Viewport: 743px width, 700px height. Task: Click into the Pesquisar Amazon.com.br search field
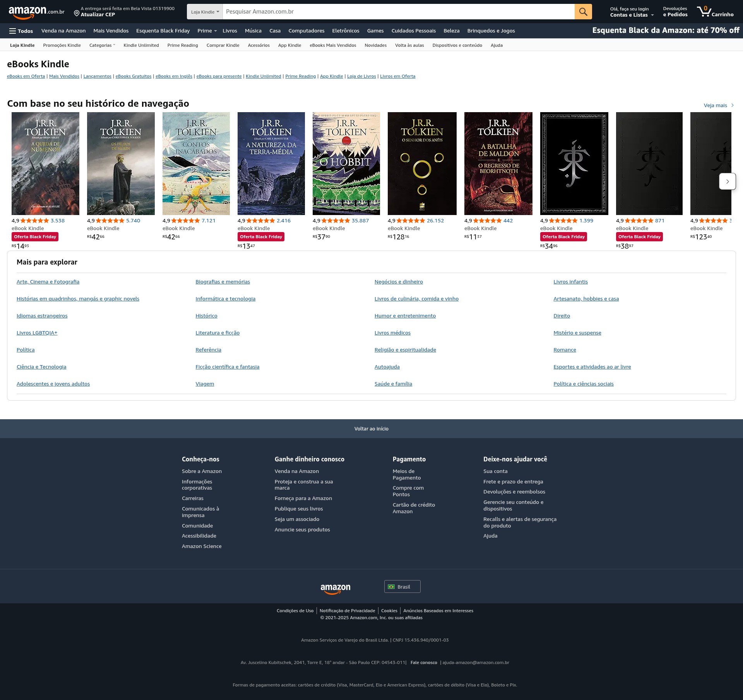399,12
